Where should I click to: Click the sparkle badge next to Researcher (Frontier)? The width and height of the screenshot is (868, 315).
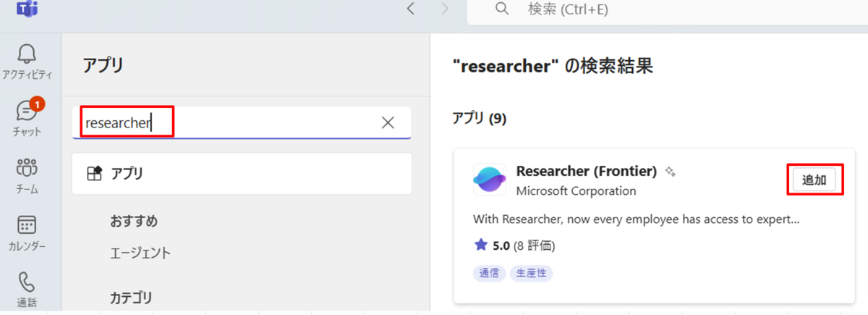click(x=671, y=172)
